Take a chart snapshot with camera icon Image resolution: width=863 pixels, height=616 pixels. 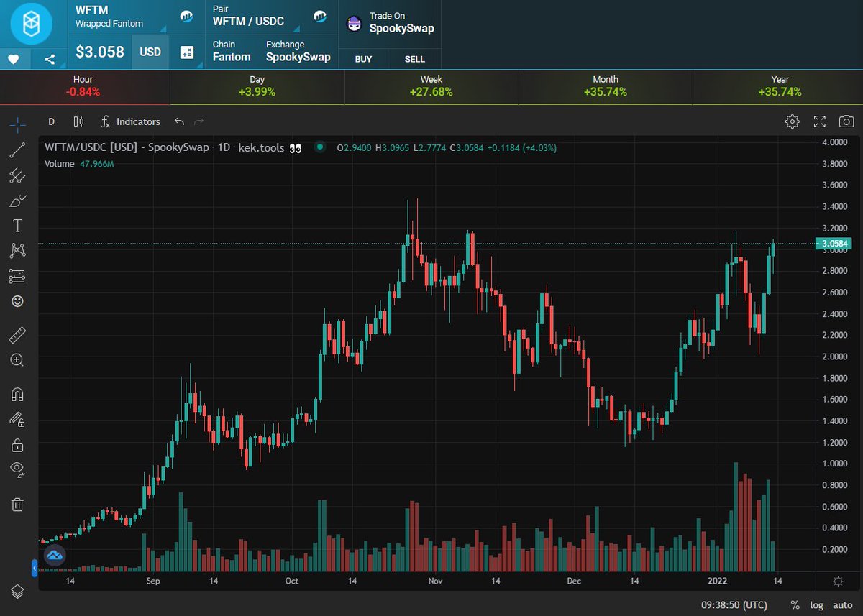846,121
